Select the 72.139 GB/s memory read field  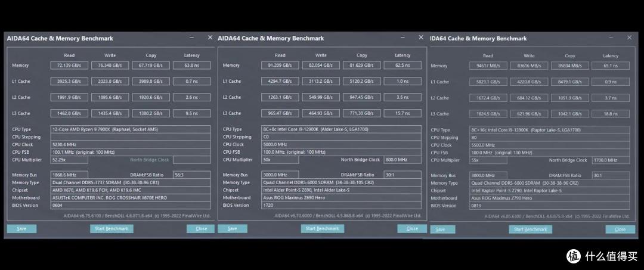coord(69,65)
